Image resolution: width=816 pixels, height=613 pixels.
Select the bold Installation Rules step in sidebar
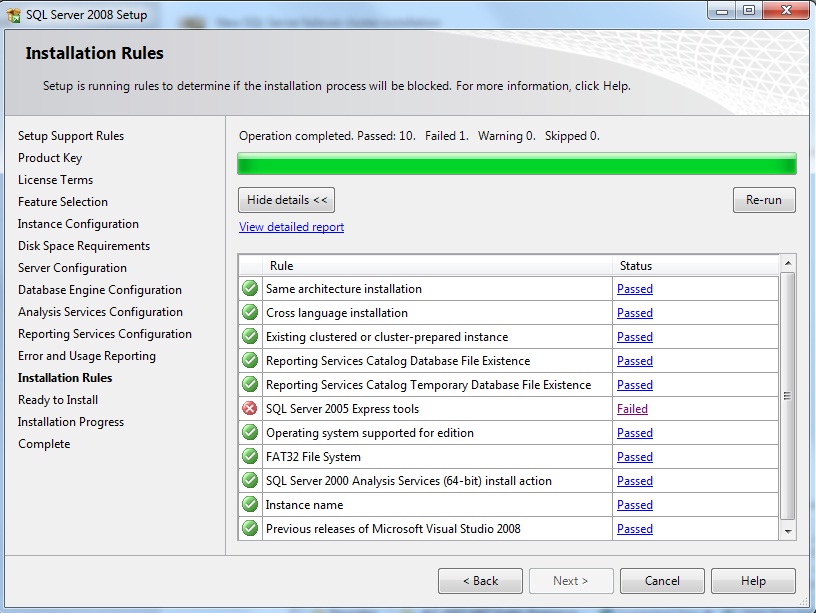(x=65, y=378)
